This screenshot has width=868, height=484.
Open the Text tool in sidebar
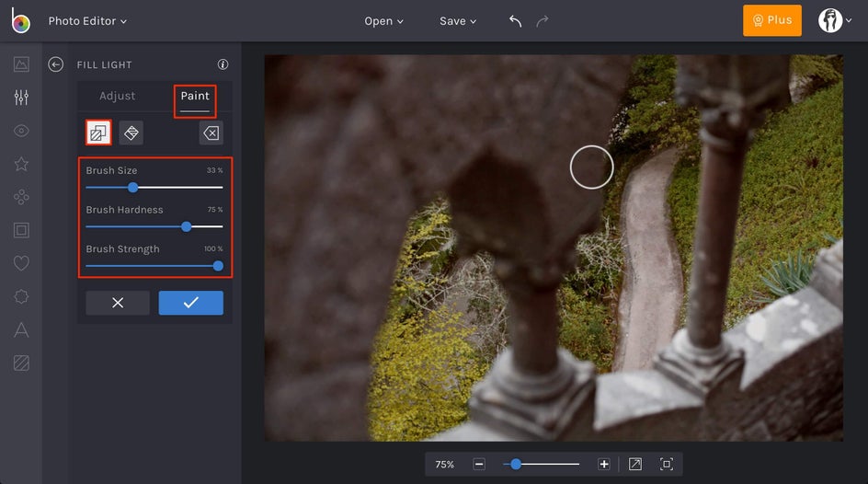[21, 330]
